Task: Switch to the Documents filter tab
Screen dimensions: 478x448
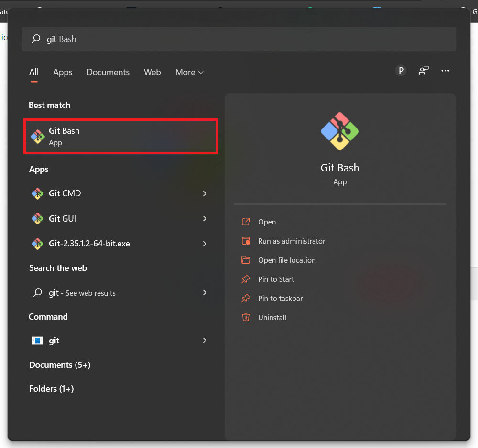Action: point(108,72)
